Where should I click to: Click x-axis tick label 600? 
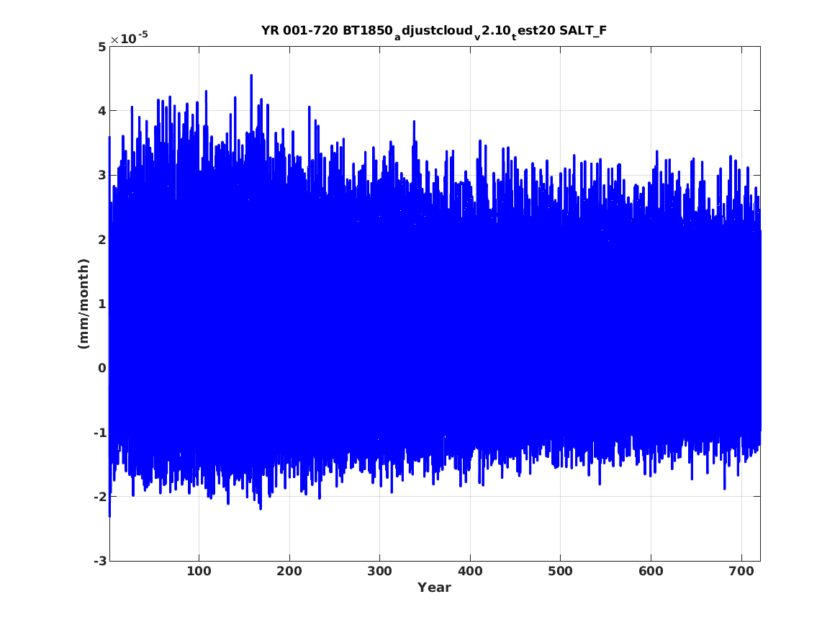pos(651,571)
